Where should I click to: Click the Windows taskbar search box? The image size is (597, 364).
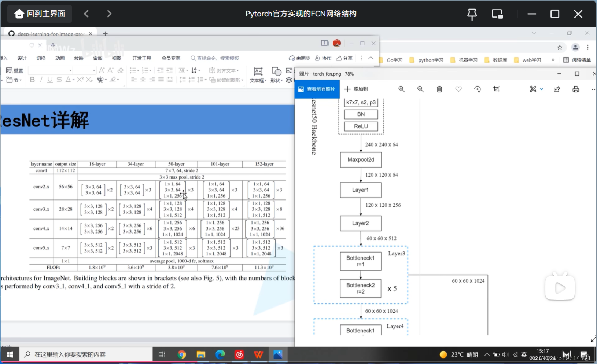[x=86, y=354]
